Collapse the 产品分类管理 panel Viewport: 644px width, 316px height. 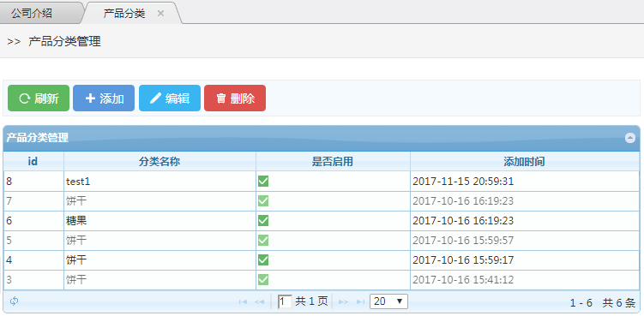coord(630,138)
